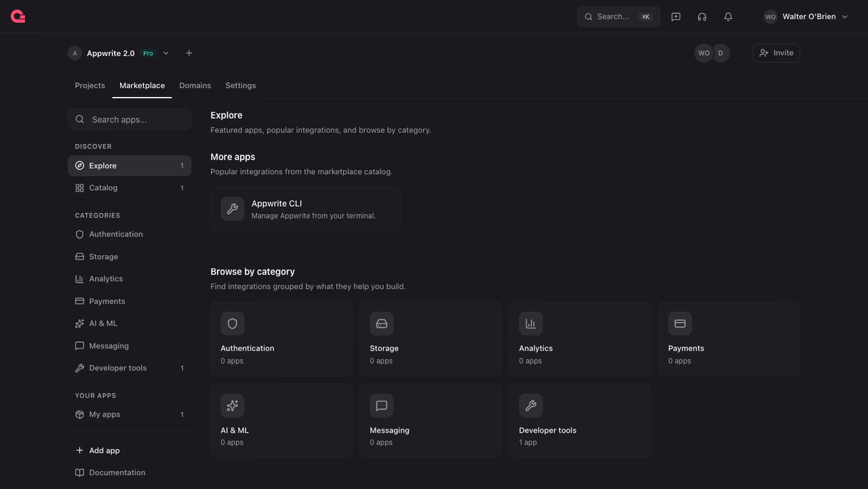The image size is (868, 489).
Task: Select Catalog in the sidebar
Action: coord(130,188)
